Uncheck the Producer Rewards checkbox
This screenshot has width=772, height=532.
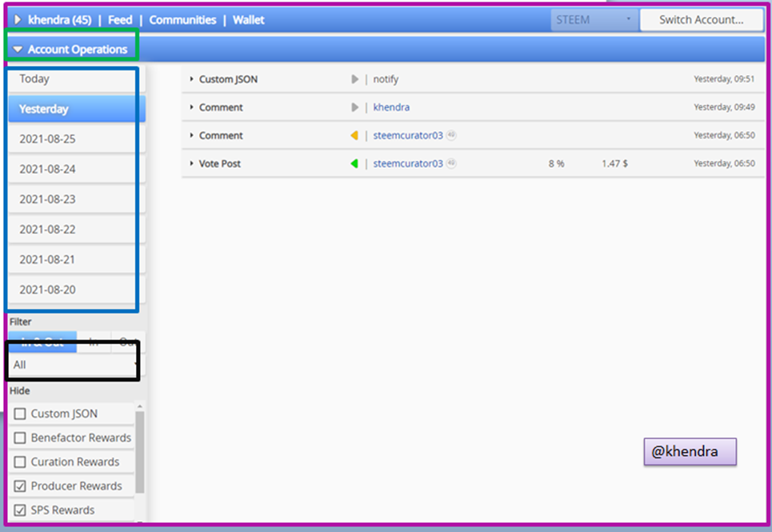pos(20,486)
